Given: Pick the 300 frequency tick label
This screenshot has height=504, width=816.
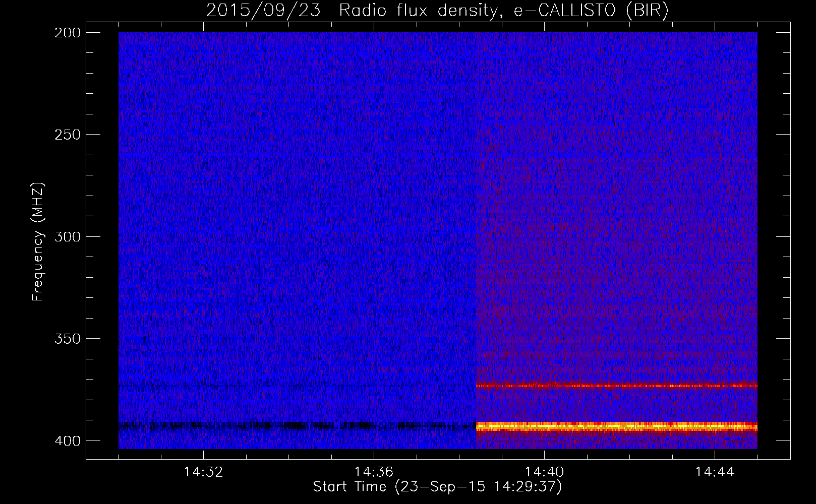Looking at the screenshot, I should tap(67, 236).
